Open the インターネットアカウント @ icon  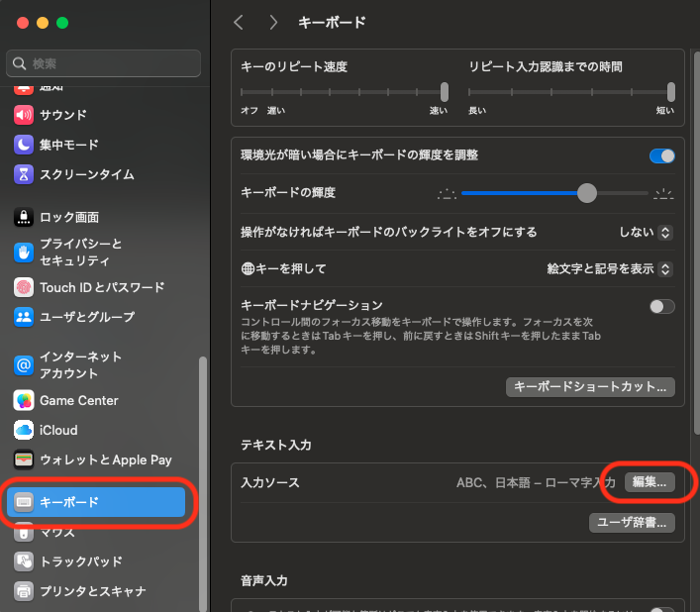tap(24, 365)
